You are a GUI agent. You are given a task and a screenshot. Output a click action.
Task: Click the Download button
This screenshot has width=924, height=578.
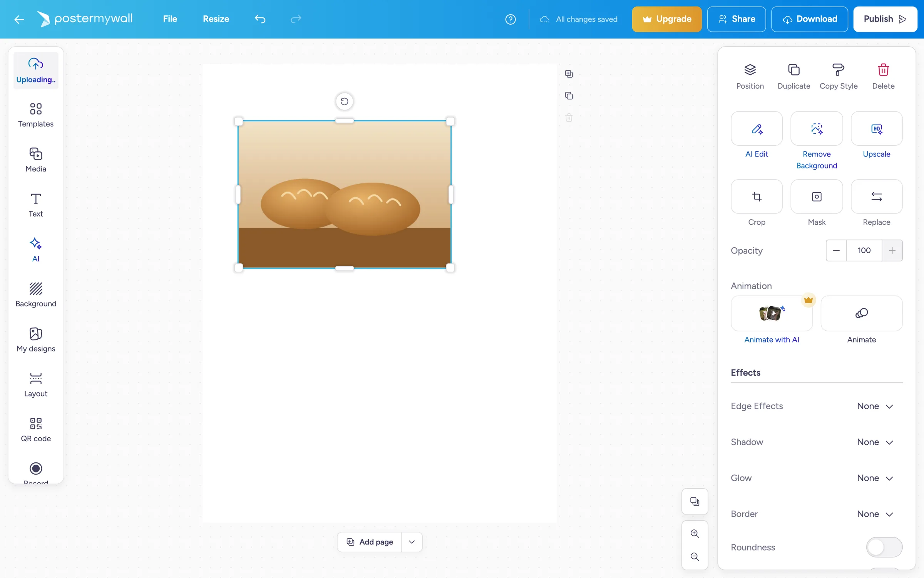click(x=809, y=19)
